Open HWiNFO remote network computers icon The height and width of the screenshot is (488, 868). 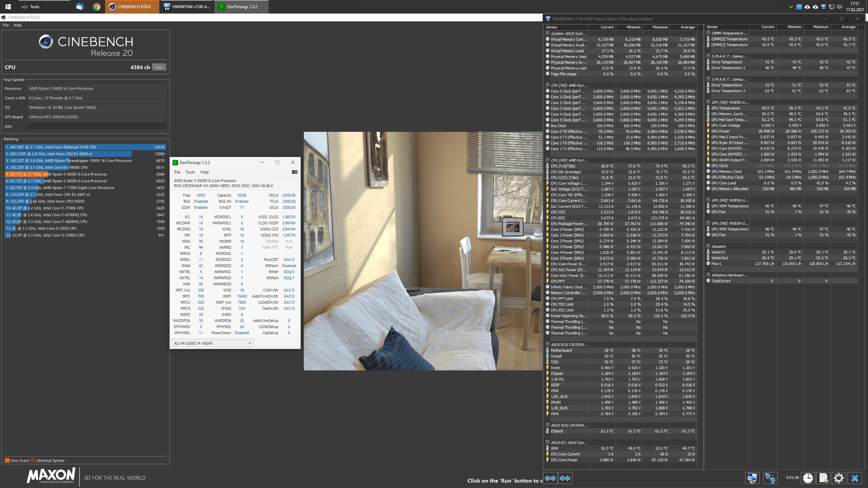[x=770, y=478]
